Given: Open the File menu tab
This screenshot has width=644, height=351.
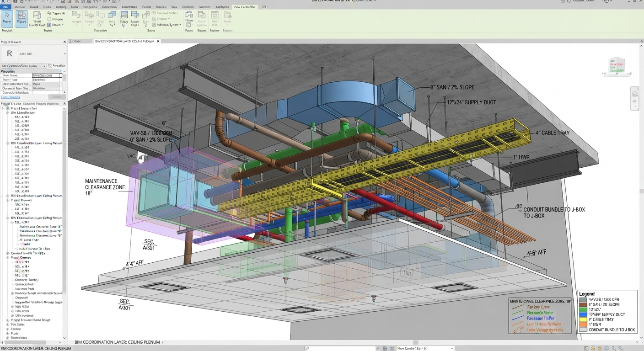Looking at the screenshot, I should (5, 7).
